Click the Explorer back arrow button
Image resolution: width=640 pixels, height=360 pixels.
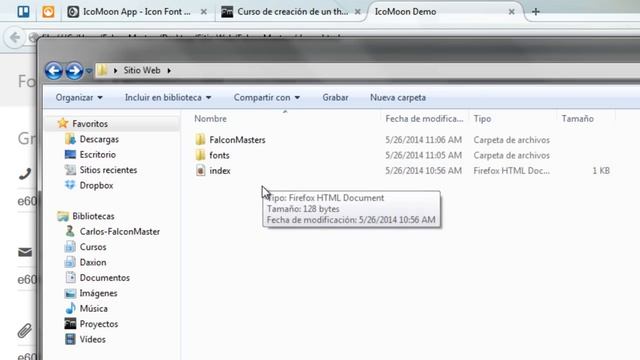(53, 71)
